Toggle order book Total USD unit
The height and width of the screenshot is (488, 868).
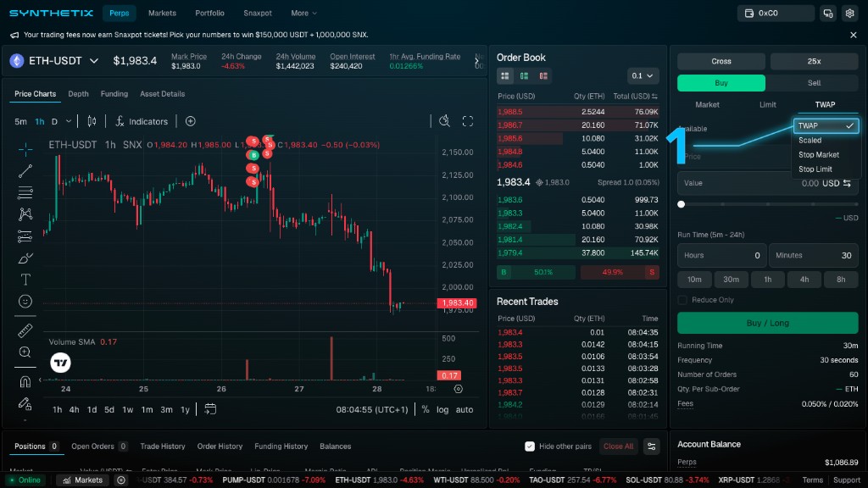click(x=655, y=97)
